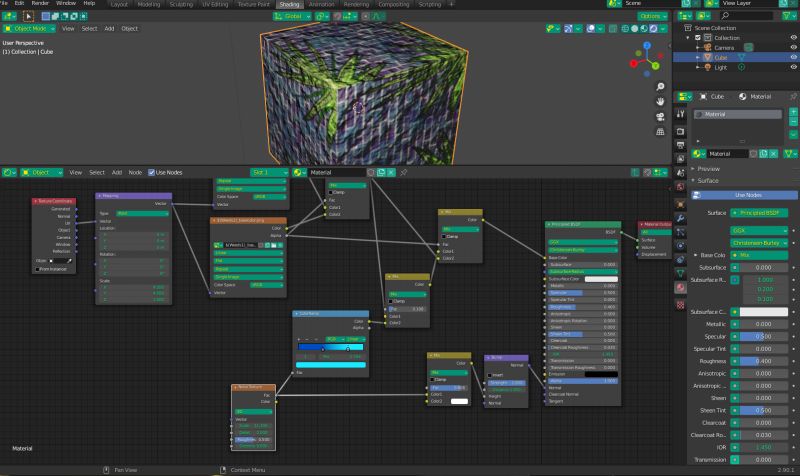Open the Slot 1 dropdown in node editor
This screenshot has width=800, height=476.
(269, 172)
